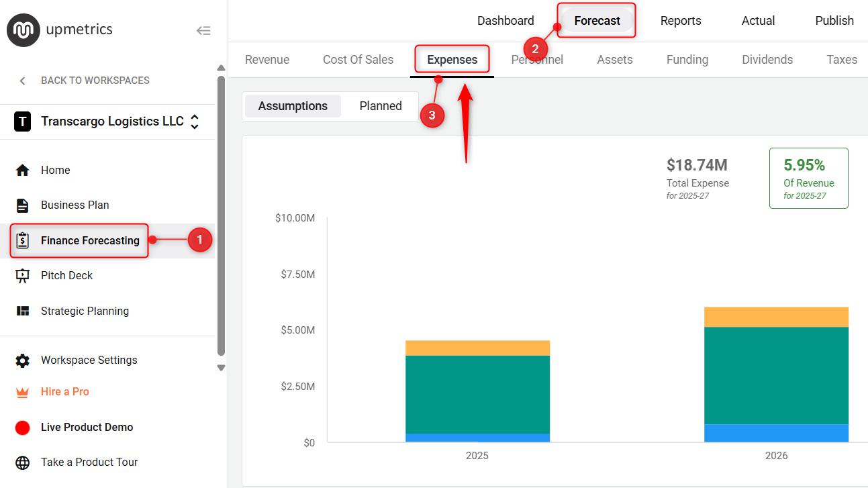868x488 pixels.
Task: Click the Finance Forecasting clipboard icon
Action: [23, 240]
